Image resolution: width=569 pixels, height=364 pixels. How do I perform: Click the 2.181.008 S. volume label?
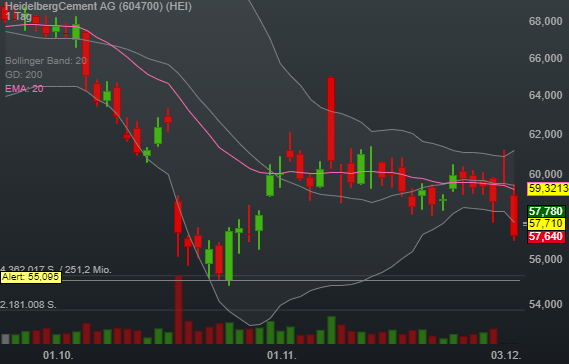tap(28, 304)
